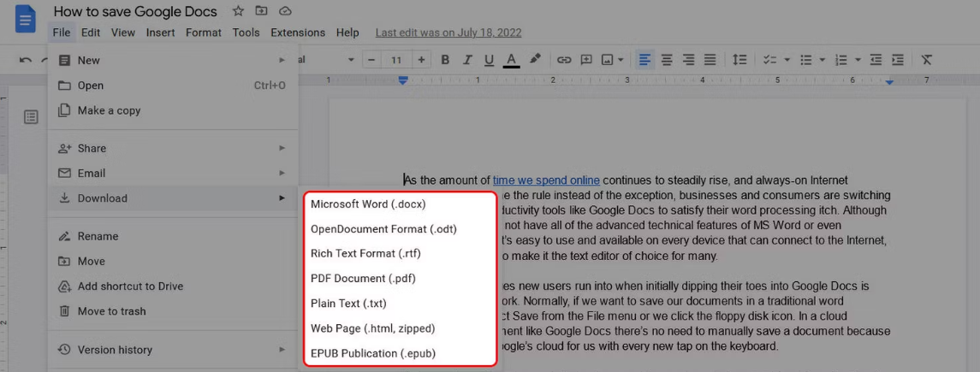Click the move-to-folder icon beside the title
This screenshot has width=980, height=372.
(x=261, y=11)
